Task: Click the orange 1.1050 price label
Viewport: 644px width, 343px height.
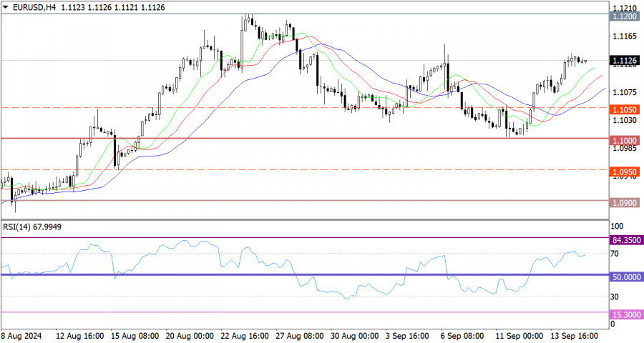Action: [625, 108]
